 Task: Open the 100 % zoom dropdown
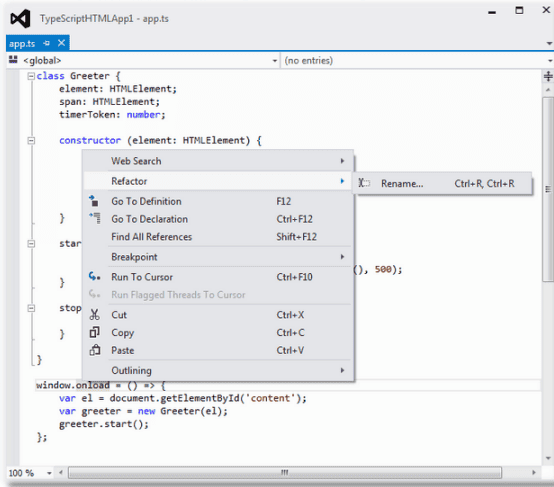click(49, 473)
